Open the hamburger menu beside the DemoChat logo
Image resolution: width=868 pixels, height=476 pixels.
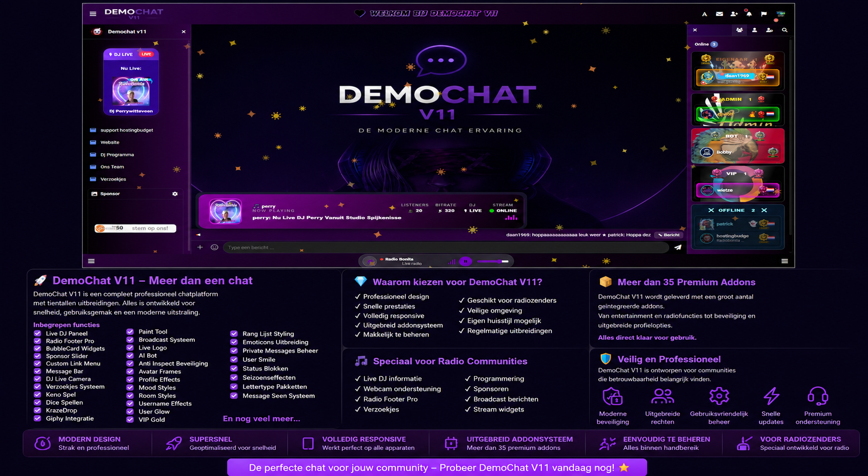(93, 14)
